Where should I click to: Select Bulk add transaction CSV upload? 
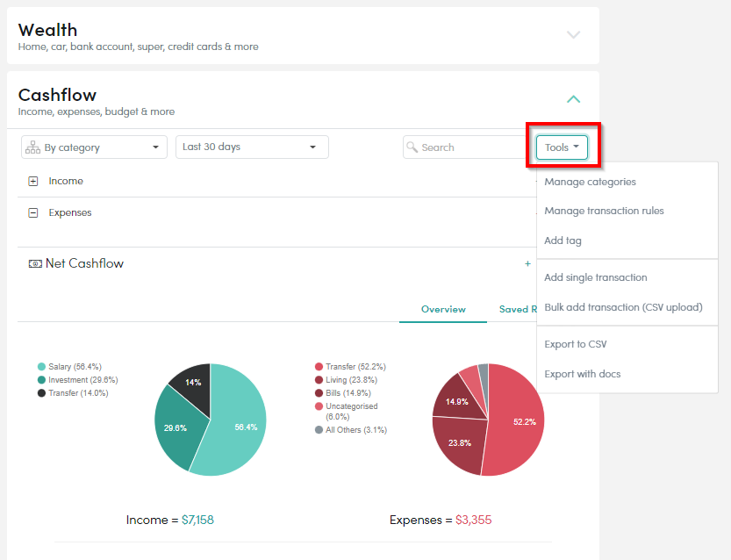point(623,307)
